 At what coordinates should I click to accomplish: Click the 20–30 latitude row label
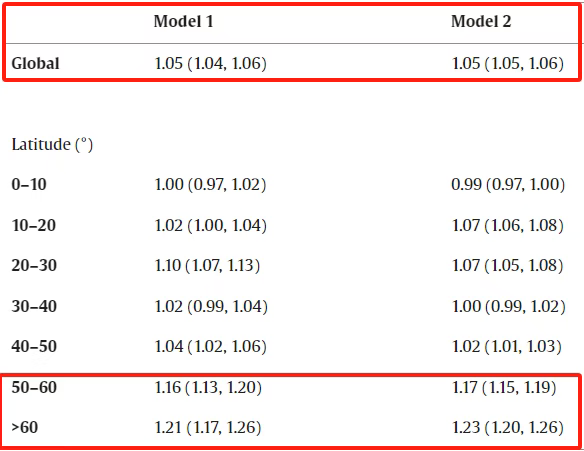[x=34, y=265]
